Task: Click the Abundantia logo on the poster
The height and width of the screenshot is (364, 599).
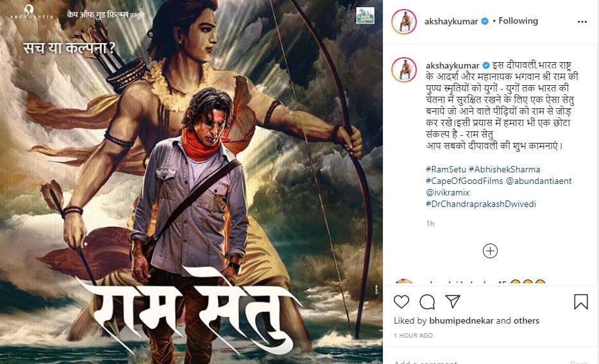Action: [x=31, y=12]
